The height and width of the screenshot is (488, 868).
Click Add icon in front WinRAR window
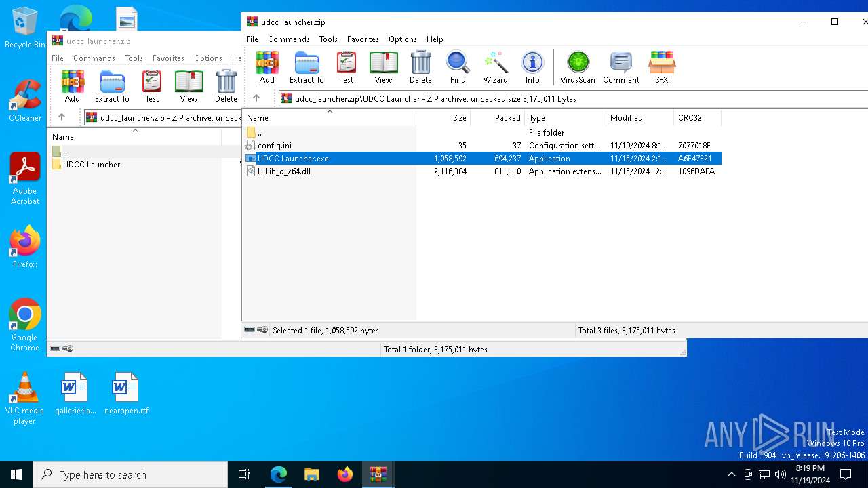pyautogui.click(x=267, y=67)
